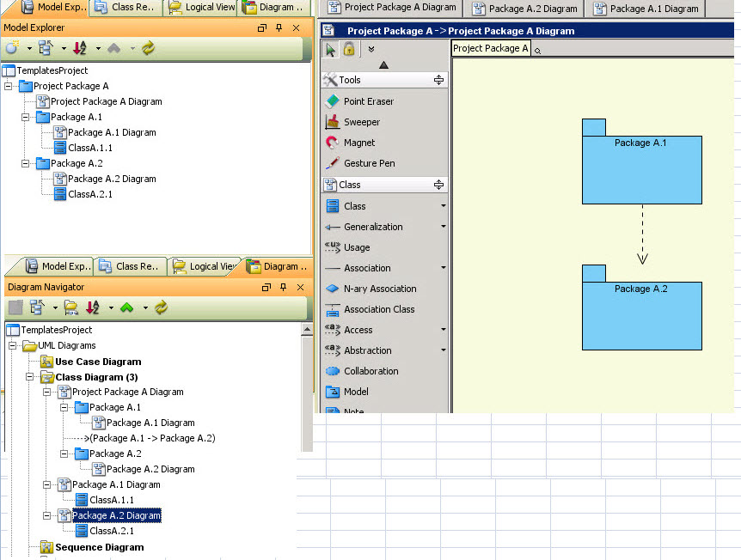Viewport: 741px width, 560px height.
Task: Refresh the Diagram Navigator tree
Action: coord(161,307)
